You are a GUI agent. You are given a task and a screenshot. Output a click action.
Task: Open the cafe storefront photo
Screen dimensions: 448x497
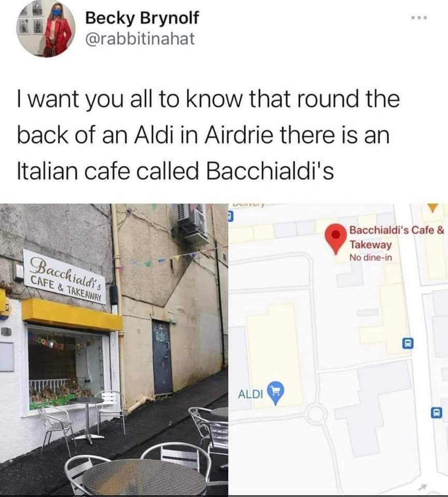[114, 349]
